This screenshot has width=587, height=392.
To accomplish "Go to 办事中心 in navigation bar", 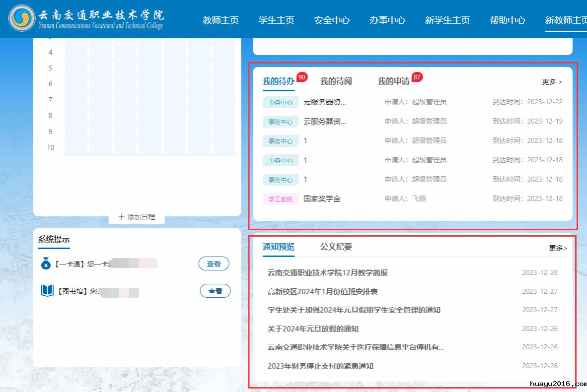I will tap(387, 20).
